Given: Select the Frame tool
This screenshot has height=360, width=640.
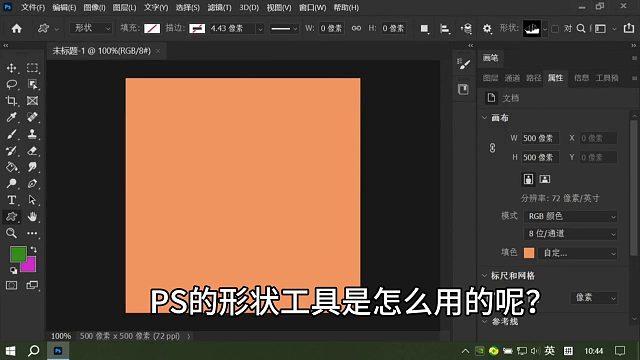Looking at the screenshot, I should 32,101.
